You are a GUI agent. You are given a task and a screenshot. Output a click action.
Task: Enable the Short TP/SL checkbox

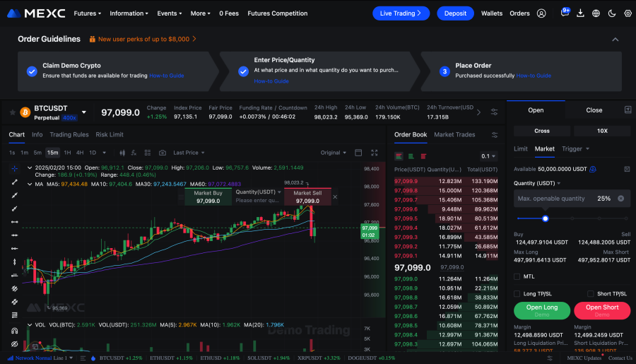click(591, 294)
